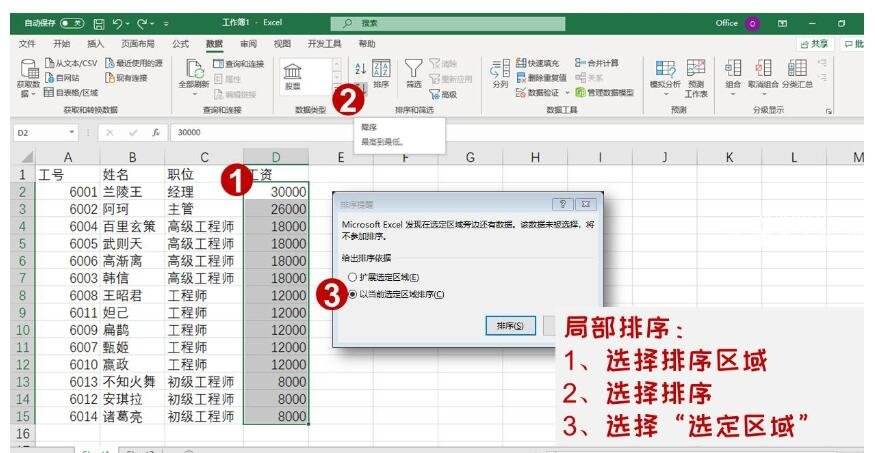
Task: Click the Undo arrow icon
Action: (x=118, y=23)
